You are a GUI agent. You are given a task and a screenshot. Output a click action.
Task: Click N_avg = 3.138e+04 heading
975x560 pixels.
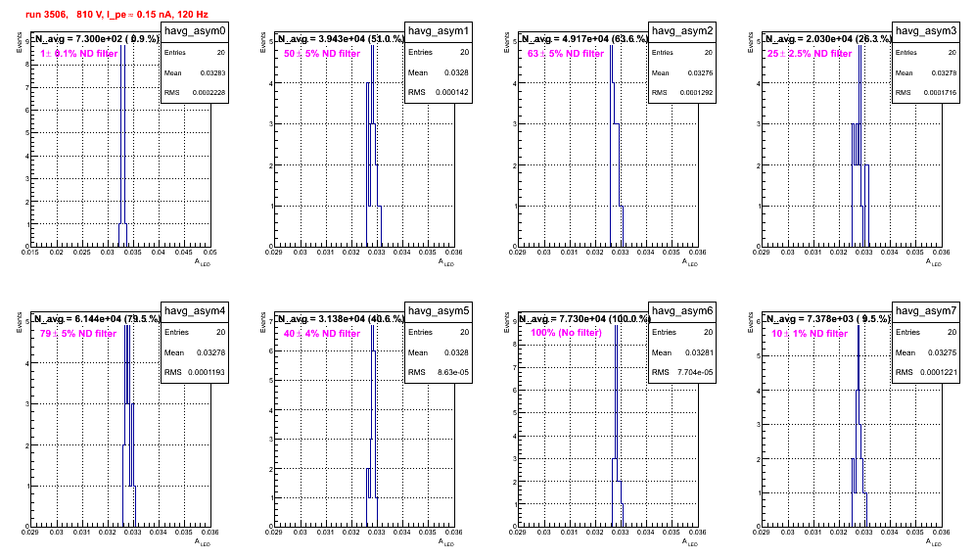pyautogui.click(x=341, y=318)
